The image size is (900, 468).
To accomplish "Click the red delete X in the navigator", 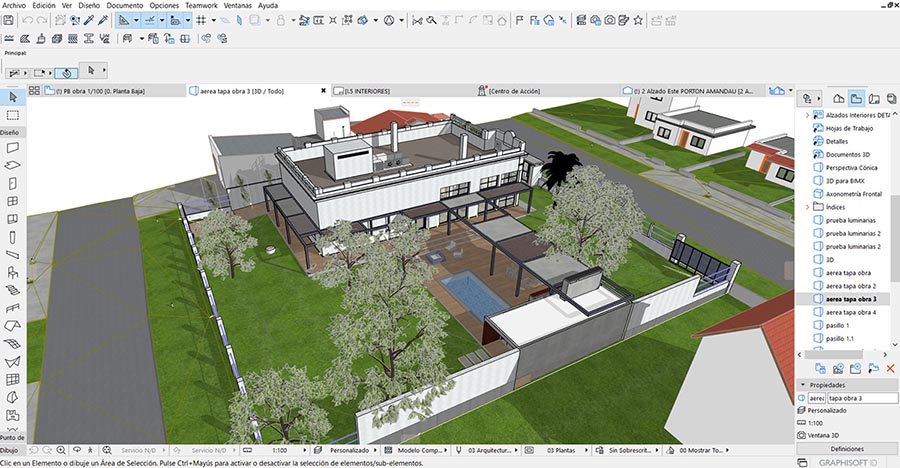I will [x=889, y=369].
